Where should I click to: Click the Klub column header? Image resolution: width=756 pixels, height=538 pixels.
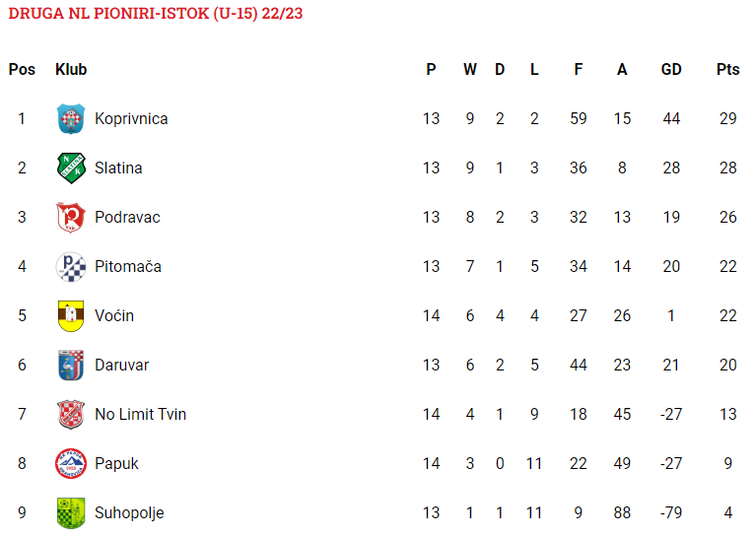(71, 69)
